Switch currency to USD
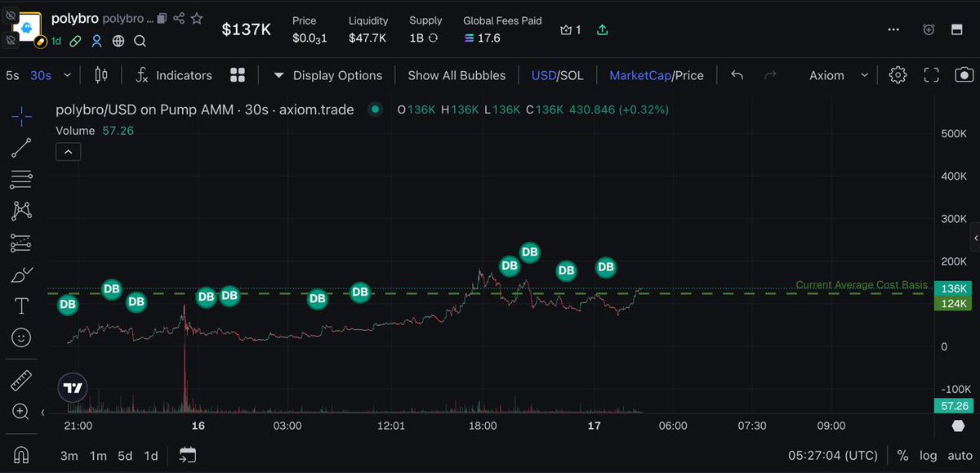Screen dimensions: 980x473 pos(543,75)
